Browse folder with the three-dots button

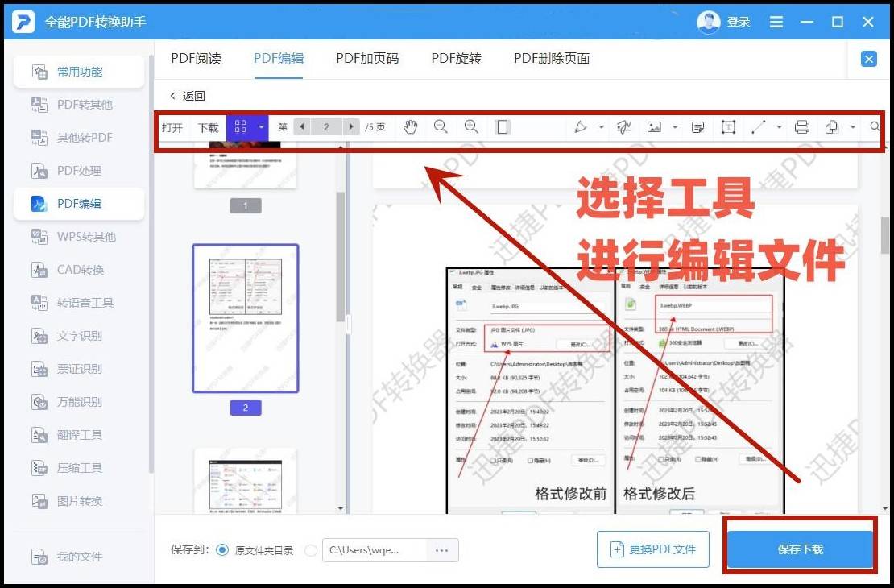(x=442, y=550)
